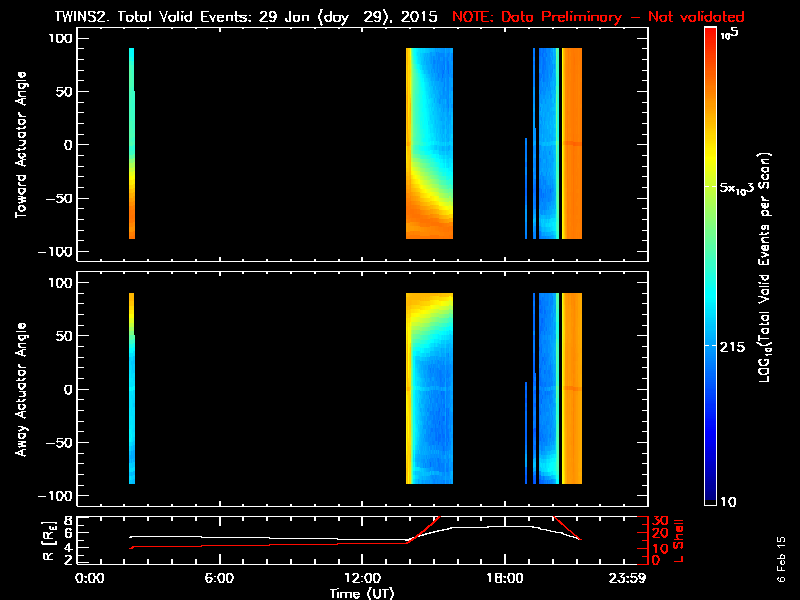800x600 pixels.
Task: Click the wide data block in Toward panel
Action: point(429,144)
